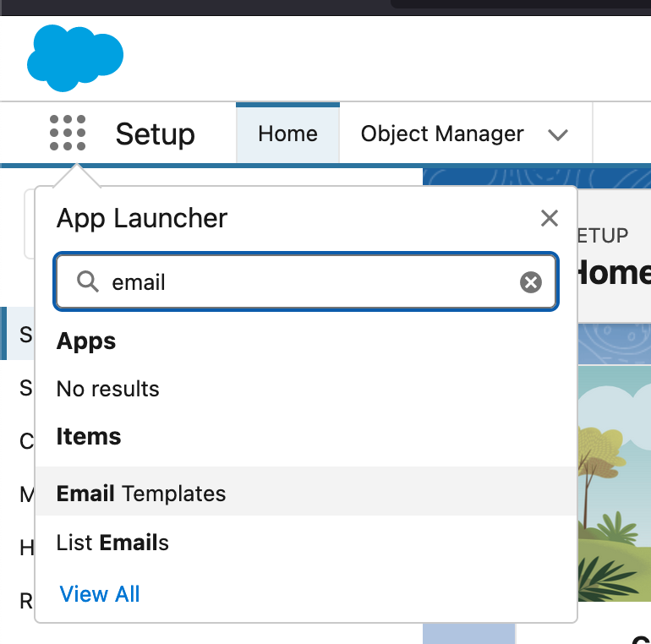
Task: Click the Items section heading
Action: point(89,437)
